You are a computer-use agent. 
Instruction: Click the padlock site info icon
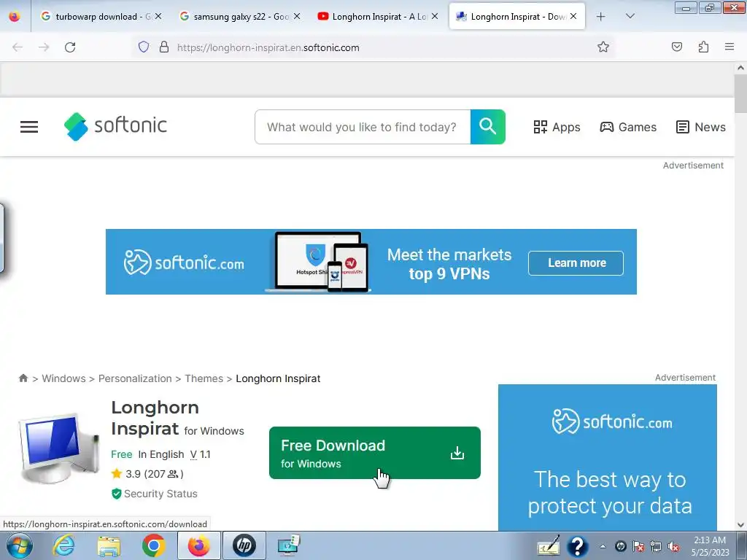tap(164, 47)
